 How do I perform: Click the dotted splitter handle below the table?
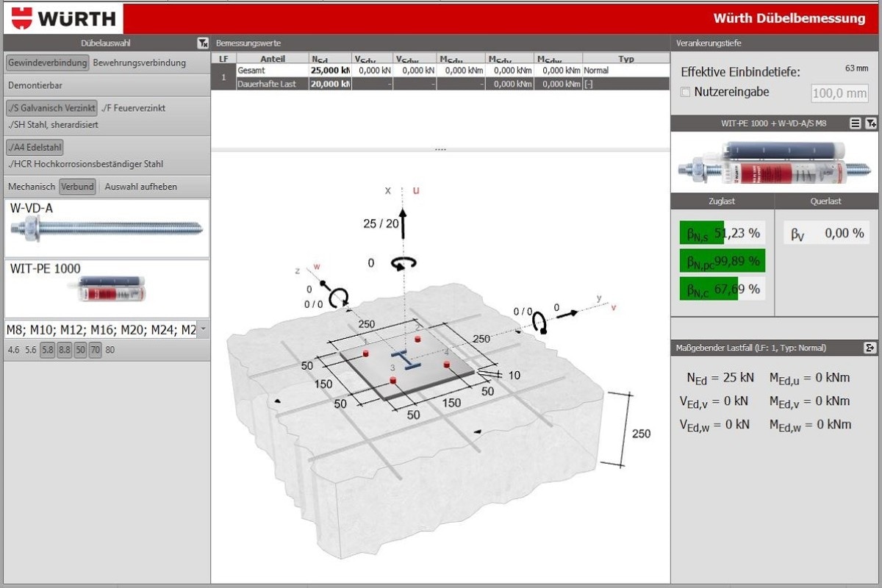[x=440, y=149]
